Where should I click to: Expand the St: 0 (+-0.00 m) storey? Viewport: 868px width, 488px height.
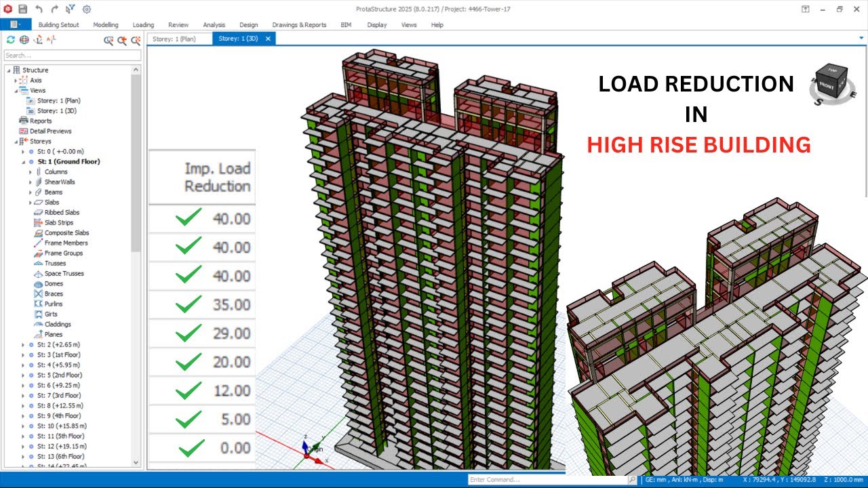point(23,151)
